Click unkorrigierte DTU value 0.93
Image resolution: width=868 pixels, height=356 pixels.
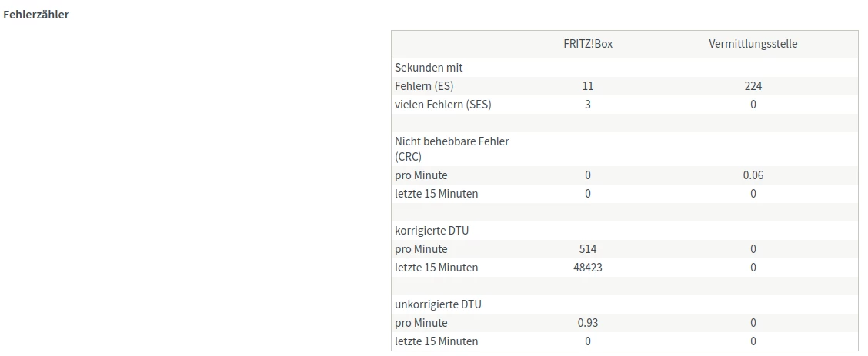(588, 323)
